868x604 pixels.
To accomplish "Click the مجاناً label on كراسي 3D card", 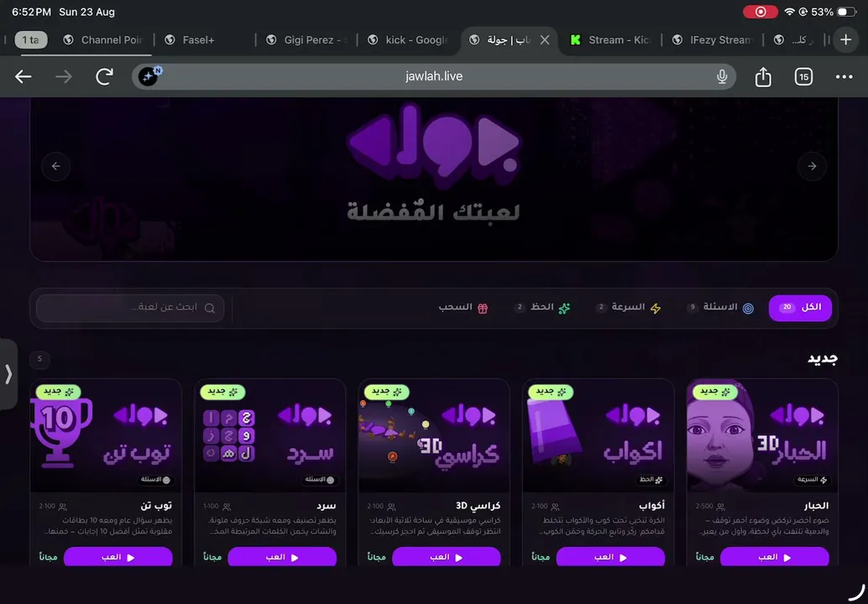I will (376, 557).
